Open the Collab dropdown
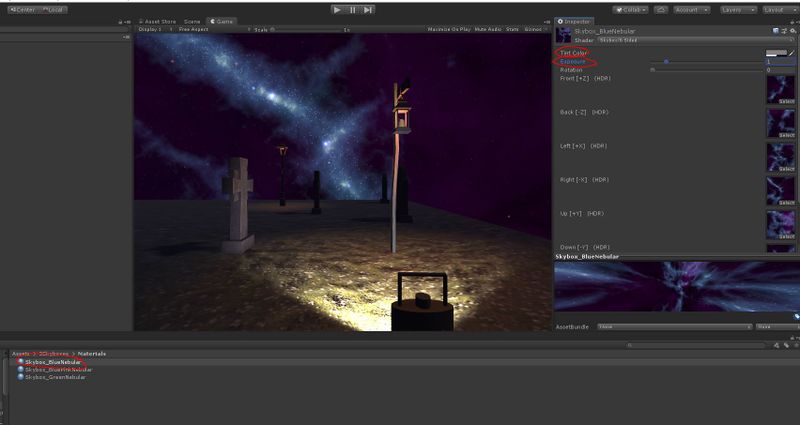Image resolution: width=800 pixels, height=425 pixels. (x=631, y=10)
